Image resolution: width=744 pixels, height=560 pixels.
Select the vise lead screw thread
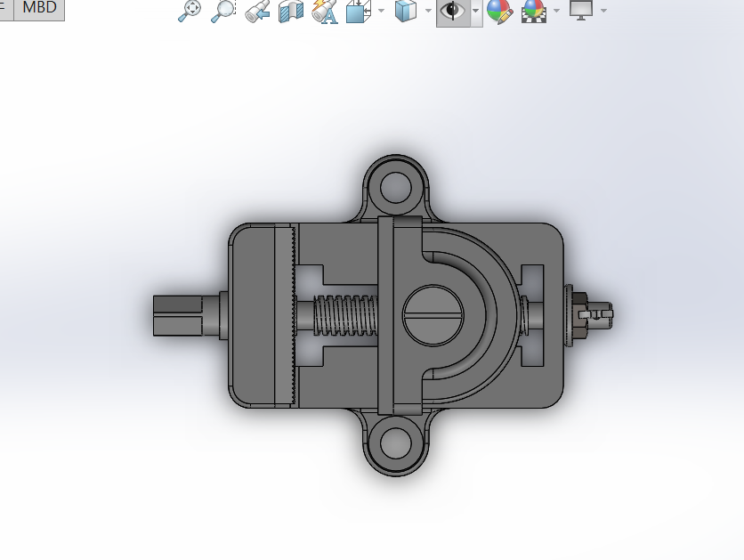coord(345,315)
